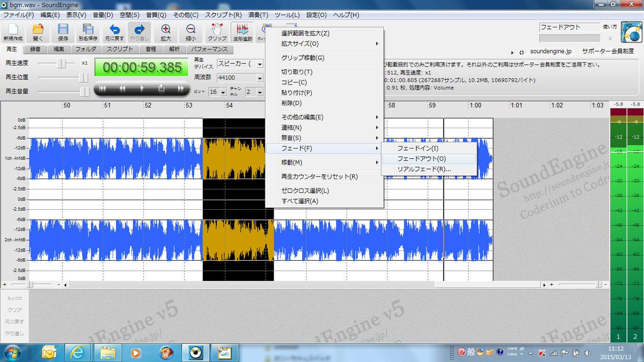Switch to the パフォーマンス tab

(210, 49)
